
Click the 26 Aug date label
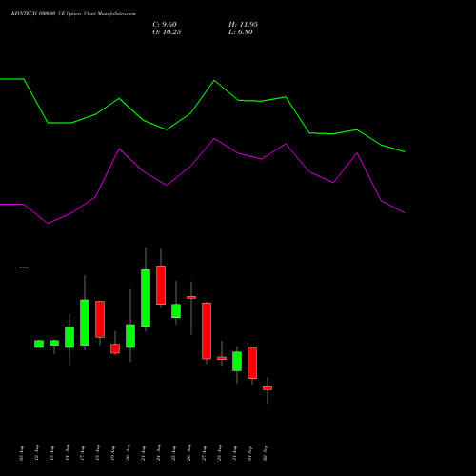(x=188, y=453)
